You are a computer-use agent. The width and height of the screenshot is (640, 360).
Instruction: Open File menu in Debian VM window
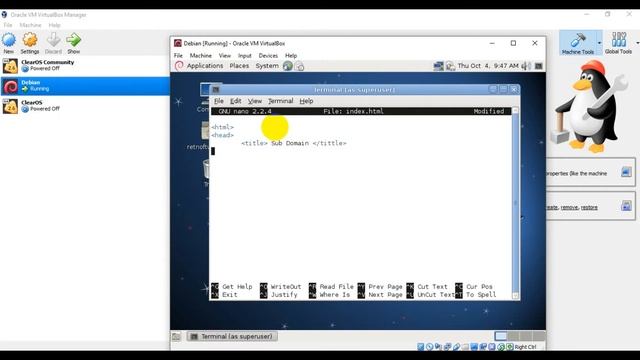tap(178, 56)
